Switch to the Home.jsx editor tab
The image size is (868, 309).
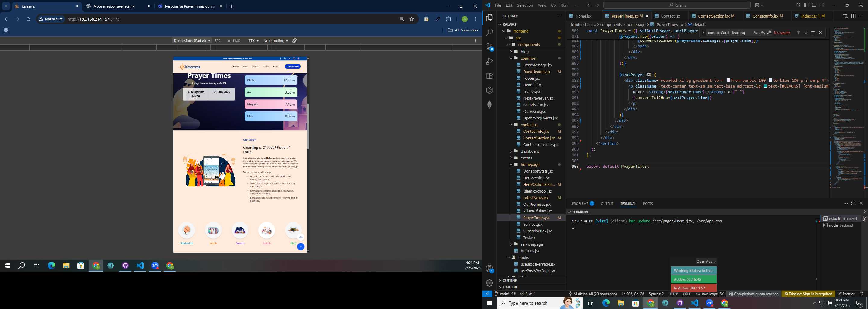pyautogui.click(x=583, y=16)
